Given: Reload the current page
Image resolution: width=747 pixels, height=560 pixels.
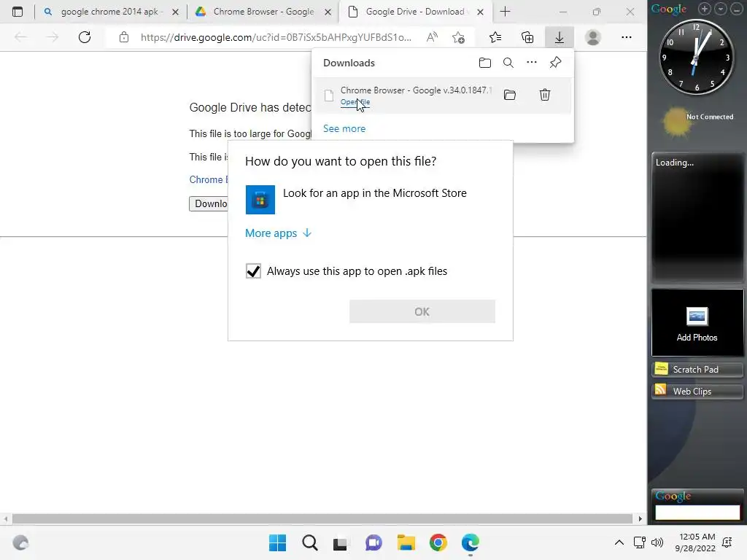Looking at the screenshot, I should pyautogui.click(x=85, y=37).
